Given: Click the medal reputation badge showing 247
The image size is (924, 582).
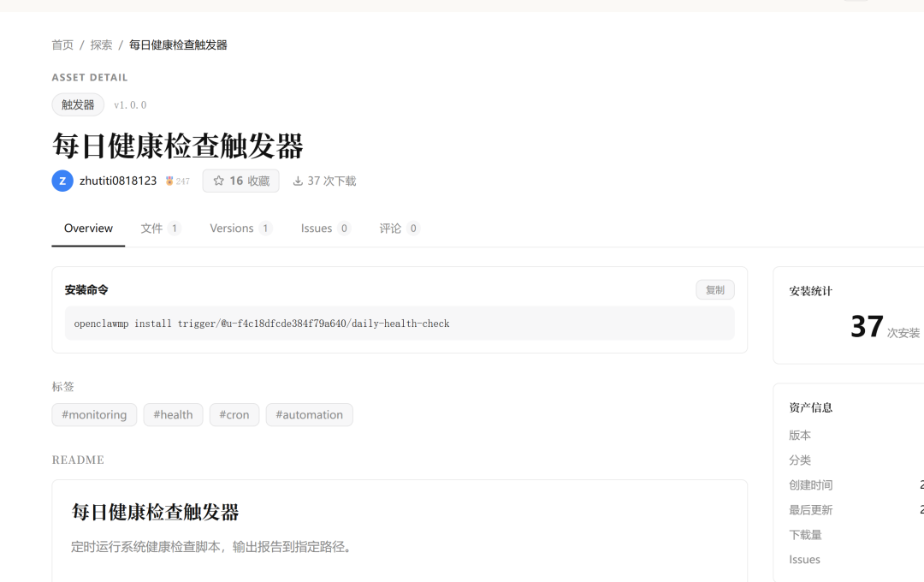Looking at the screenshot, I should (177, 181).
